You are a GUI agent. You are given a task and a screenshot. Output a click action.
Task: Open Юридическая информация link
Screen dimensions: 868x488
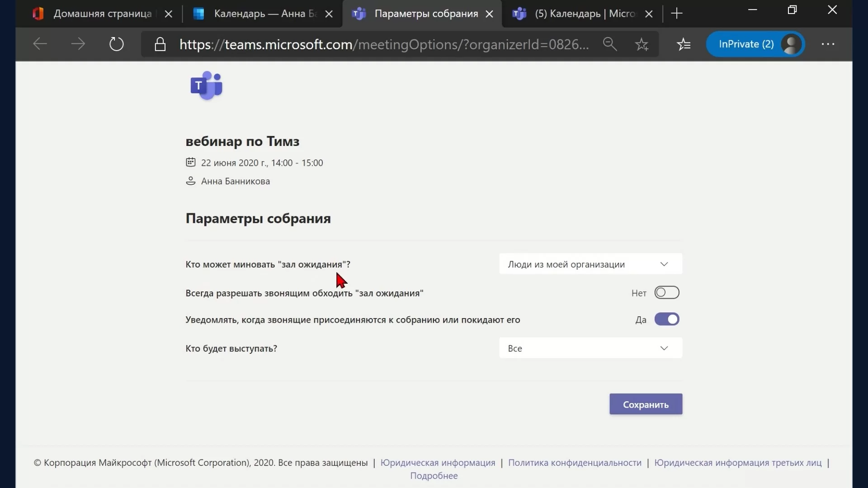[438, 462]
